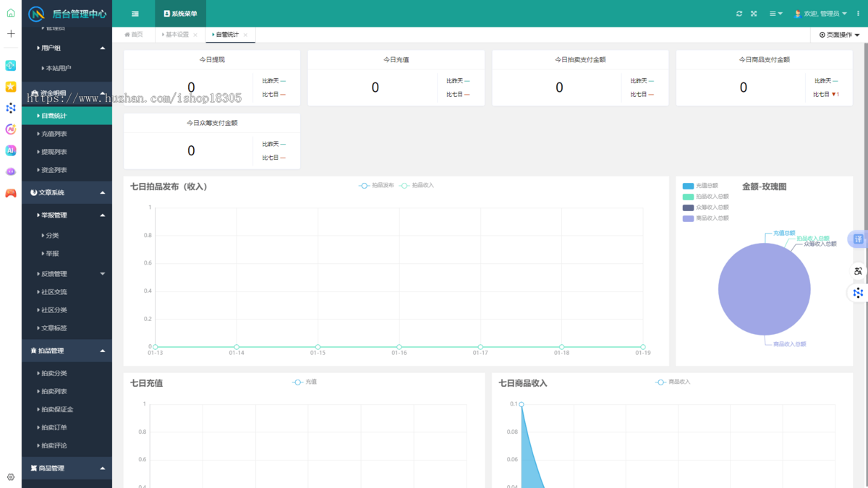Viewport: 868px width, 488px height.
Task: Open 社区分类 in the sidebar
Action: 67,310
